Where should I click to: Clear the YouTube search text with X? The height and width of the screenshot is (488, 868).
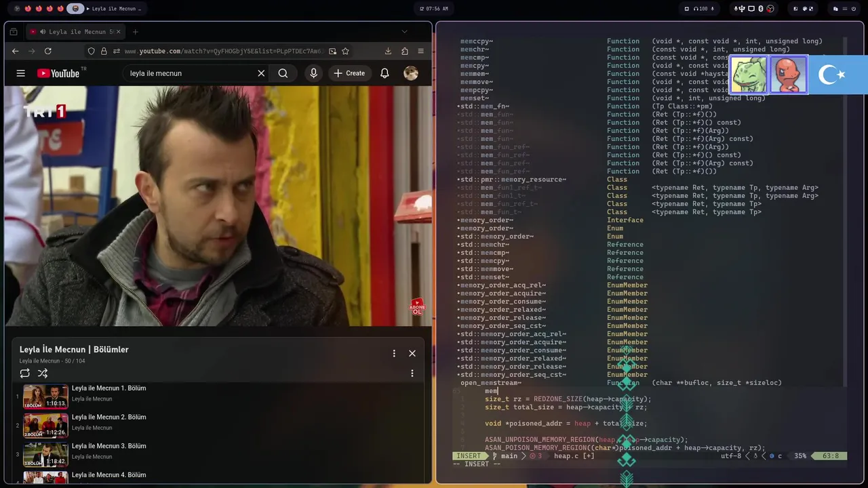261,73
